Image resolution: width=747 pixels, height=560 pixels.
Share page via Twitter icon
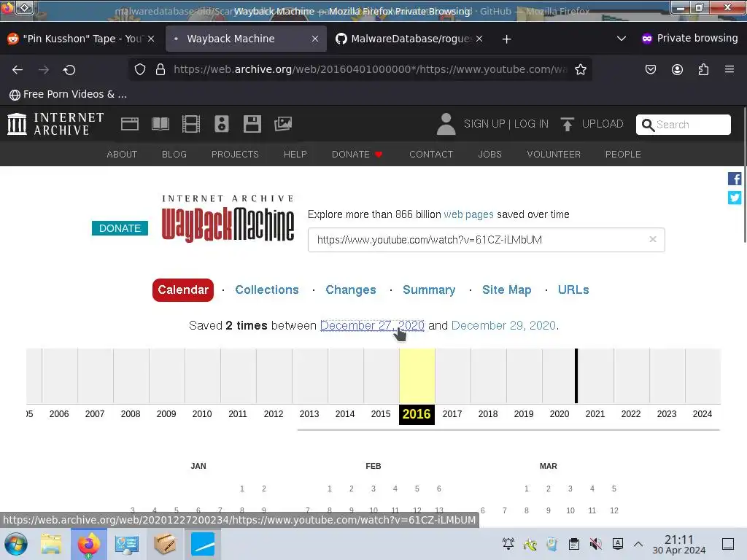coord(734,197)
